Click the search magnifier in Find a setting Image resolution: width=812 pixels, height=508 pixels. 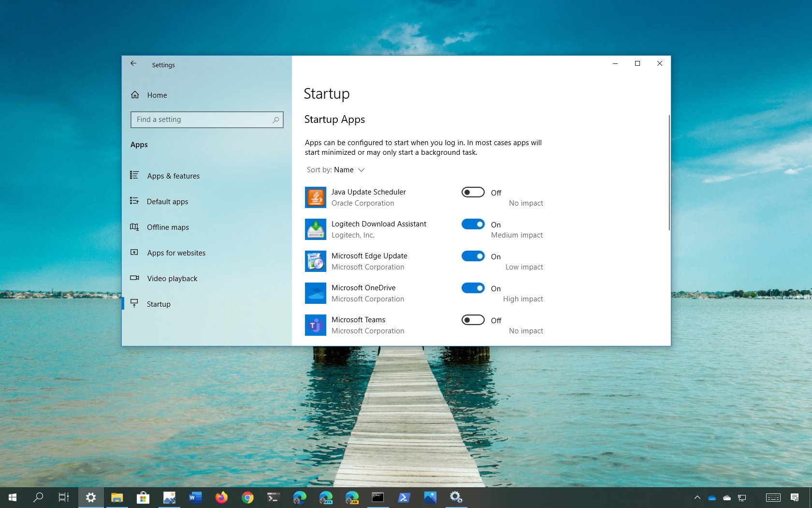[x=275, y=120]
